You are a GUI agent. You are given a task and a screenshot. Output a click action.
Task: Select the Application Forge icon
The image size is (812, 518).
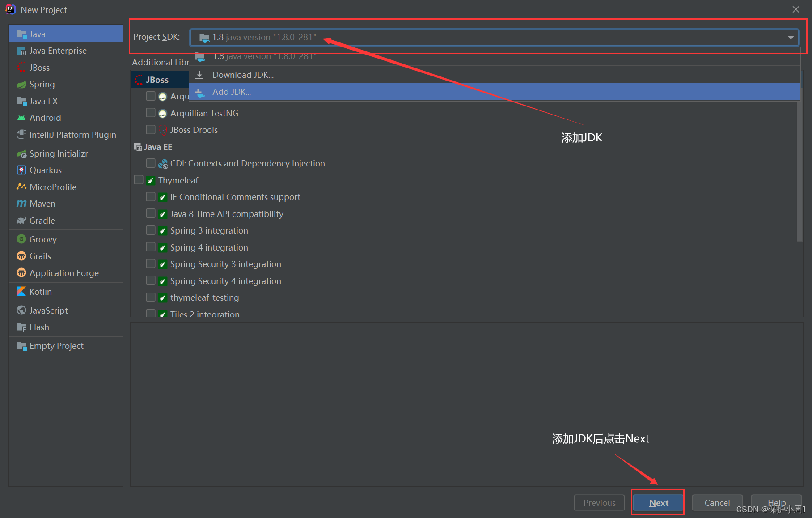(x=21, y=273)
